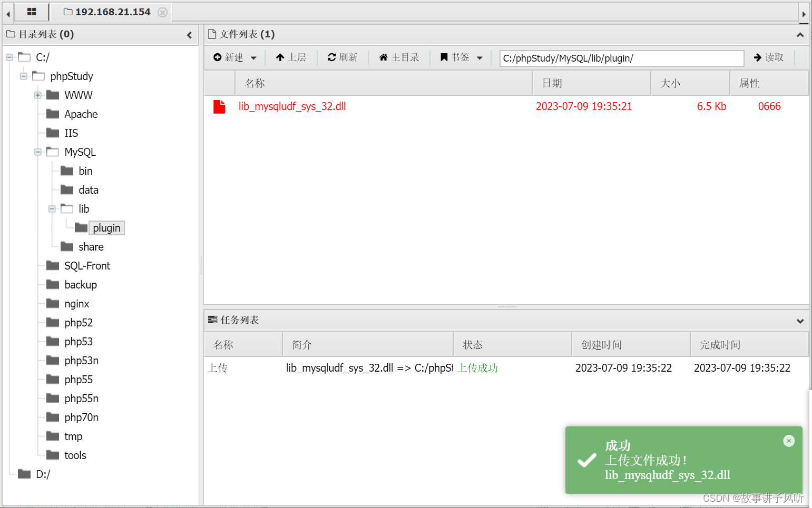This screenshot has width=812, height=508.
Task: Open the lib_mysqludf_sys_32.dll file link
Action: click(x=292, y=106)
